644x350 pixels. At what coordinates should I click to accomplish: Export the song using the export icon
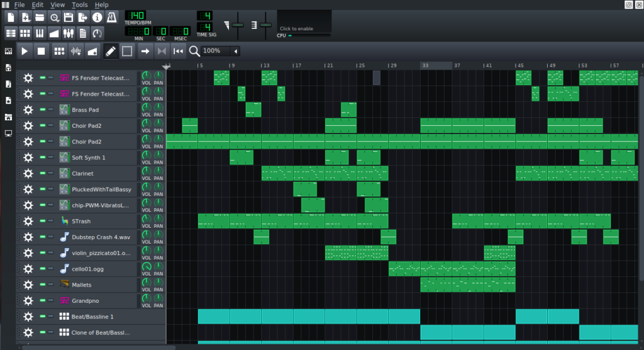click(83, 17)
